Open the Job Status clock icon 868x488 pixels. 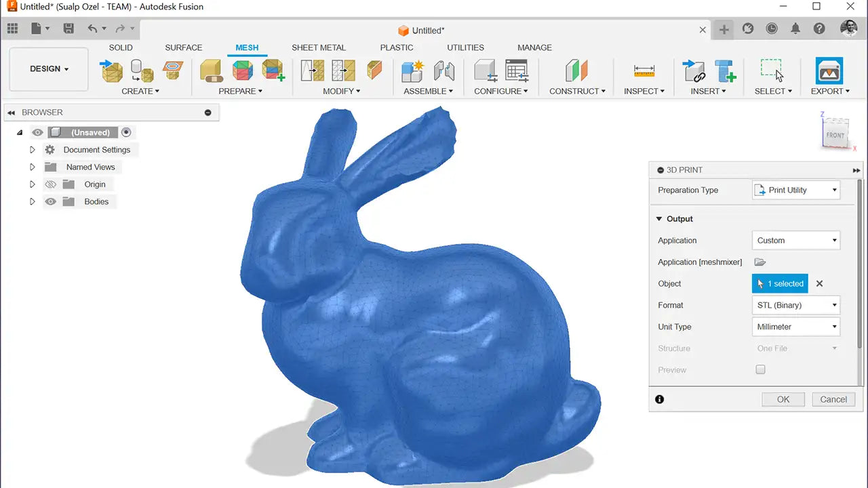tap(772, 28)
